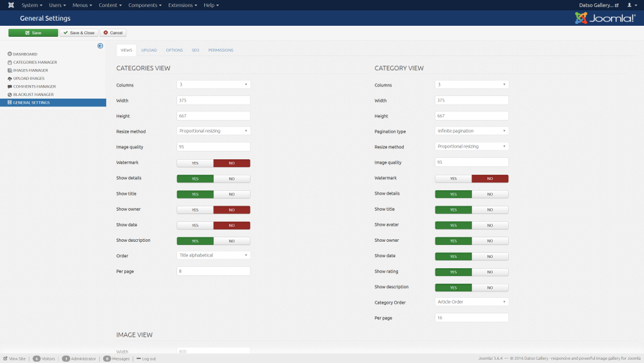Image resolution: width=644 pixels, height=363 pixels.
Task: Click the Log out link
Action: [149, 358]
